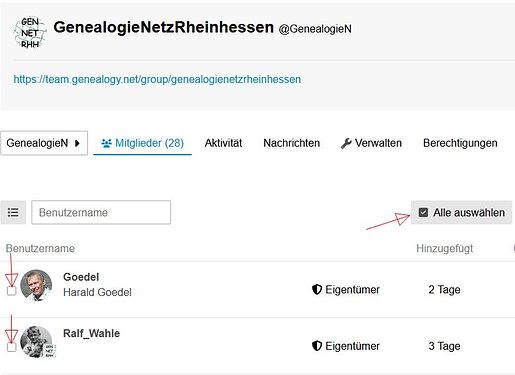Toggle the Alle auswählen checkbox
Screen dimensions: 515x375
pos(423,212)
